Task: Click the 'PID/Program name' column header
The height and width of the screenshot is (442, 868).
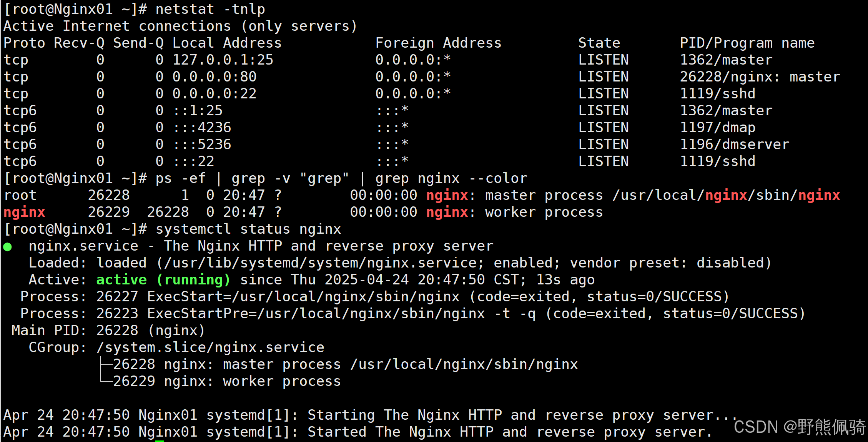Action: tap(747, 43)
